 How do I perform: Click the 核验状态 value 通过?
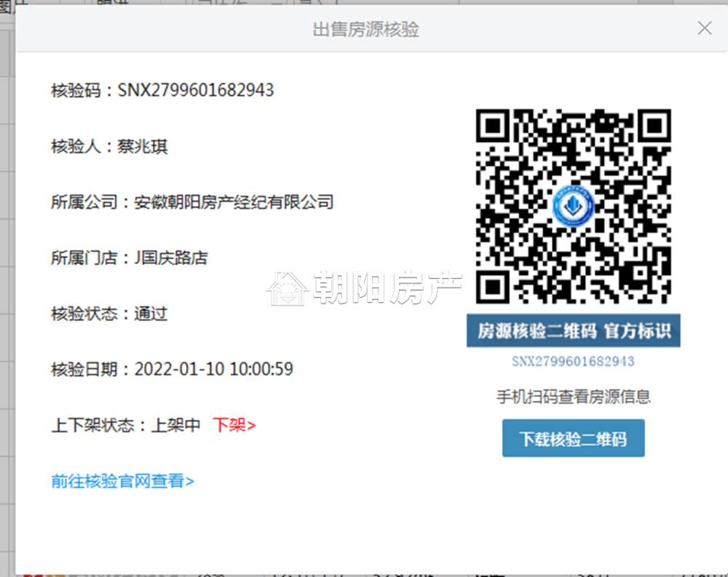(151, 314)
